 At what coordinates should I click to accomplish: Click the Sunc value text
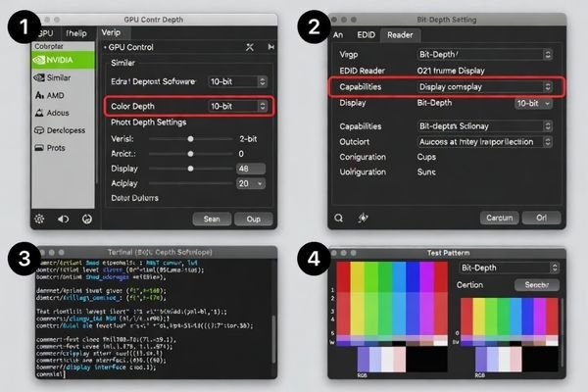tap(426, 171)
